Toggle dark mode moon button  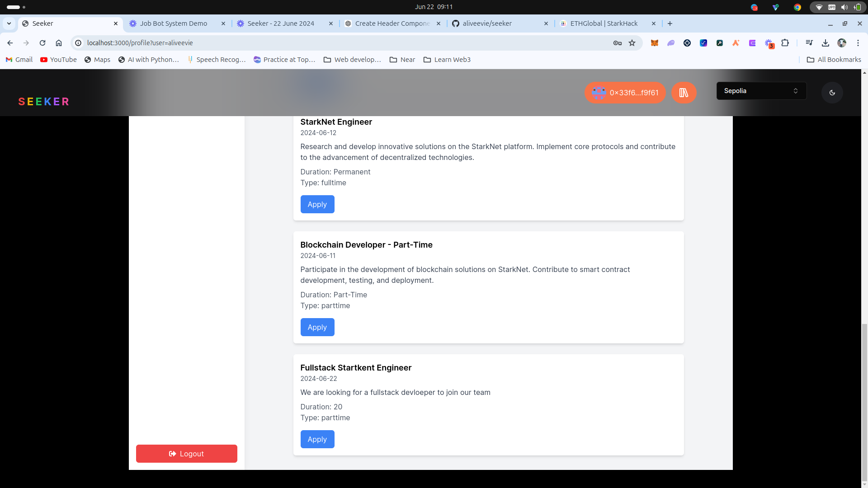(832, 93)
